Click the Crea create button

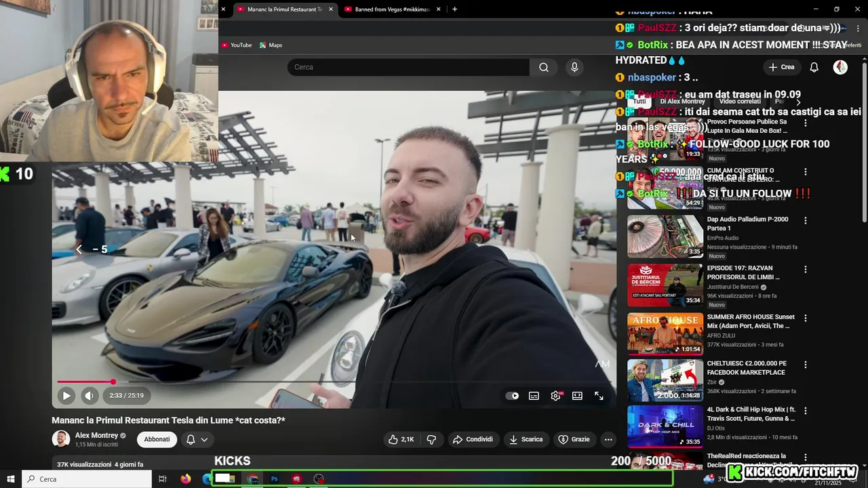pyautogui.click(x=781, y=67)
